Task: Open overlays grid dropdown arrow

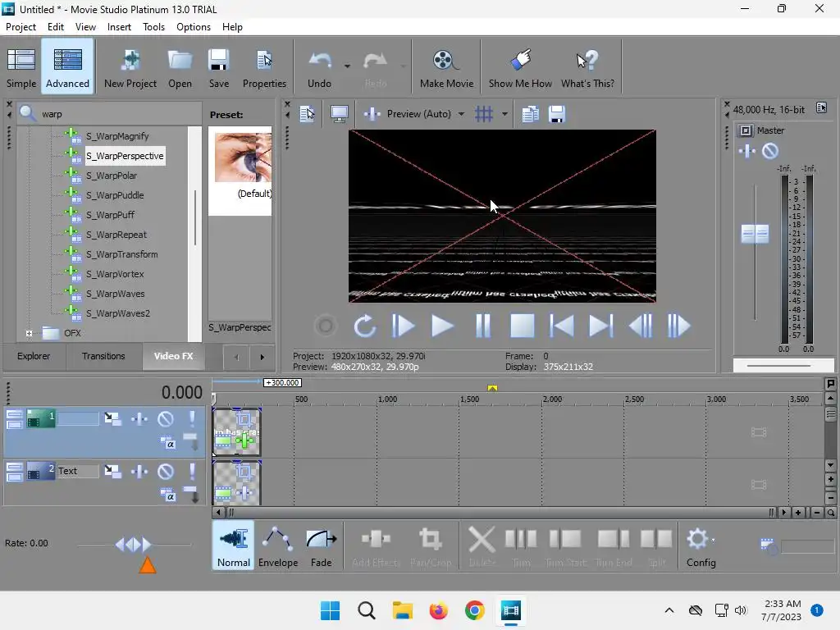Action: [504, 113]
